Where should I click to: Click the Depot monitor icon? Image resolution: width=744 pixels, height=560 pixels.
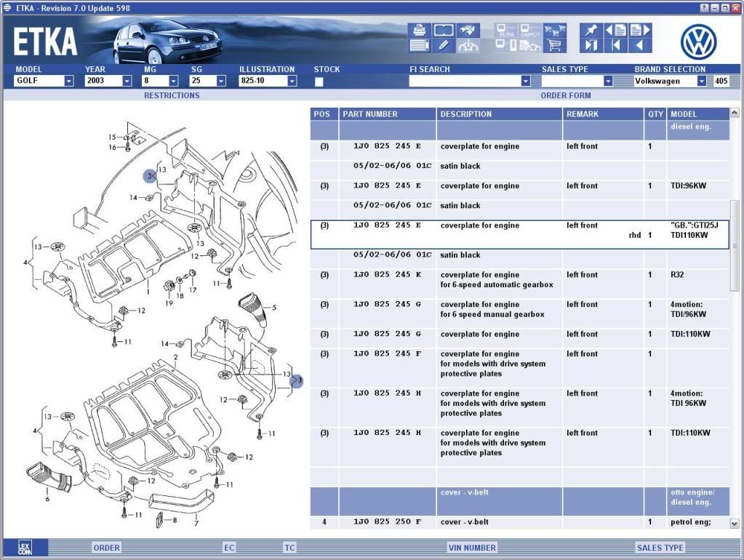530,31
